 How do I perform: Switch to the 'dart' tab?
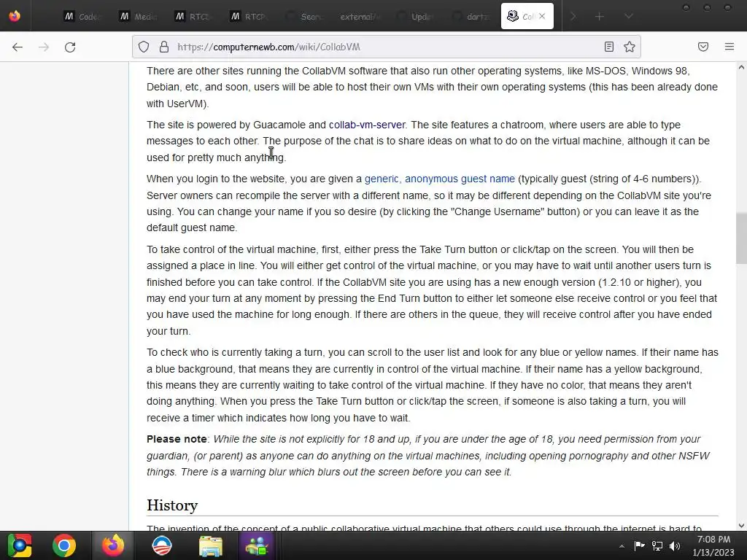point(470,17)
